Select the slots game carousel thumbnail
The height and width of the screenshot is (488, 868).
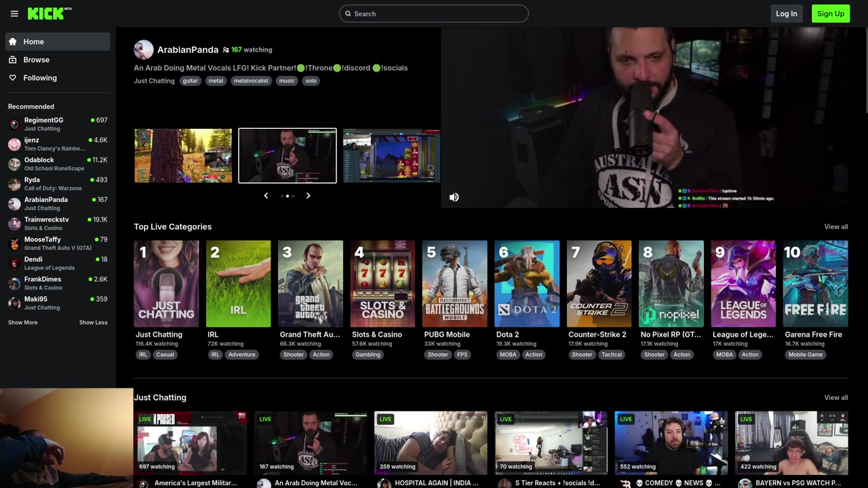click(392, 156)
